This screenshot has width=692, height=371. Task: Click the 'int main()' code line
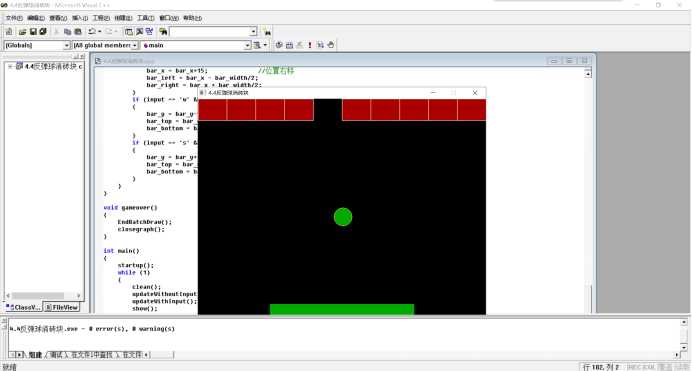(x=121, y=251)
